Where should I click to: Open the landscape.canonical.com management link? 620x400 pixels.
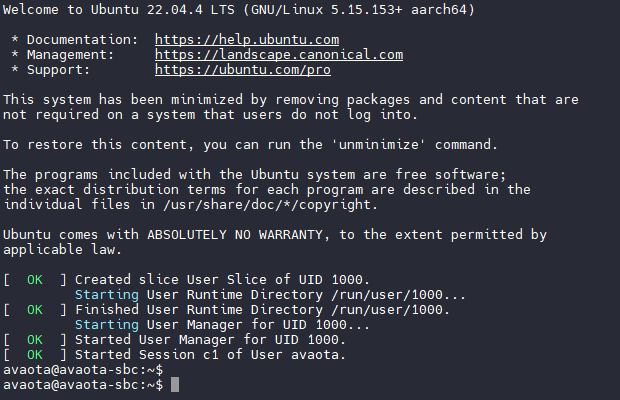point(279,55)
